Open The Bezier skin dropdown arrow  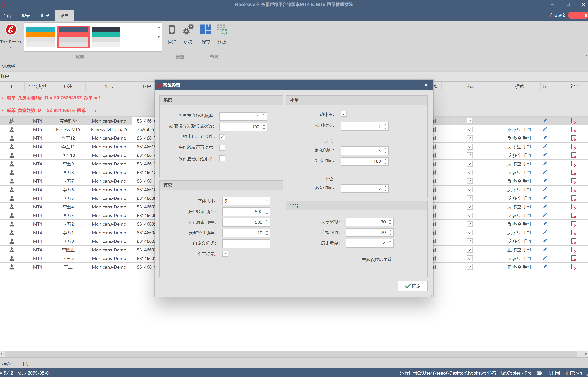[11, 47]
